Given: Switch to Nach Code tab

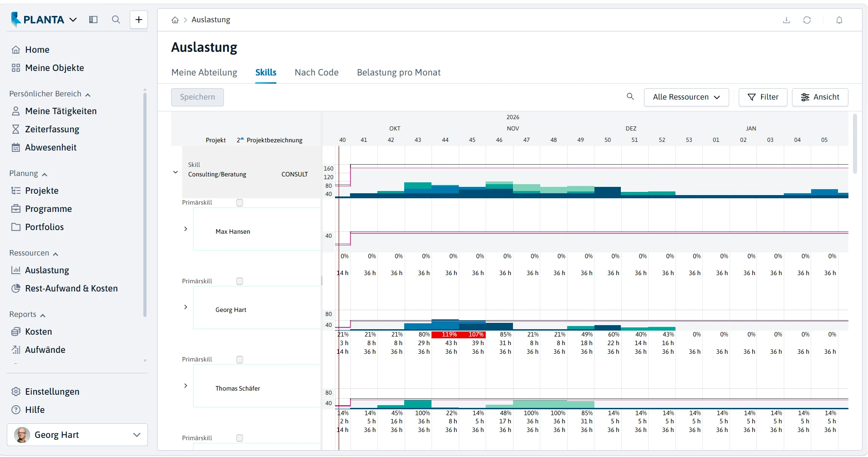Looking at the screenshot, I should pos(317,72).
